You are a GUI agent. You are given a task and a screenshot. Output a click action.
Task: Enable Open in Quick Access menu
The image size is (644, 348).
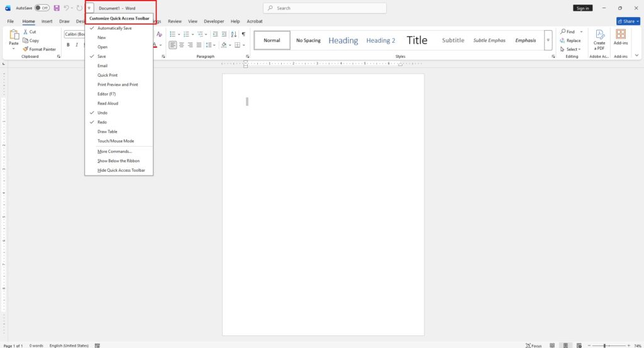coord(119,47)
